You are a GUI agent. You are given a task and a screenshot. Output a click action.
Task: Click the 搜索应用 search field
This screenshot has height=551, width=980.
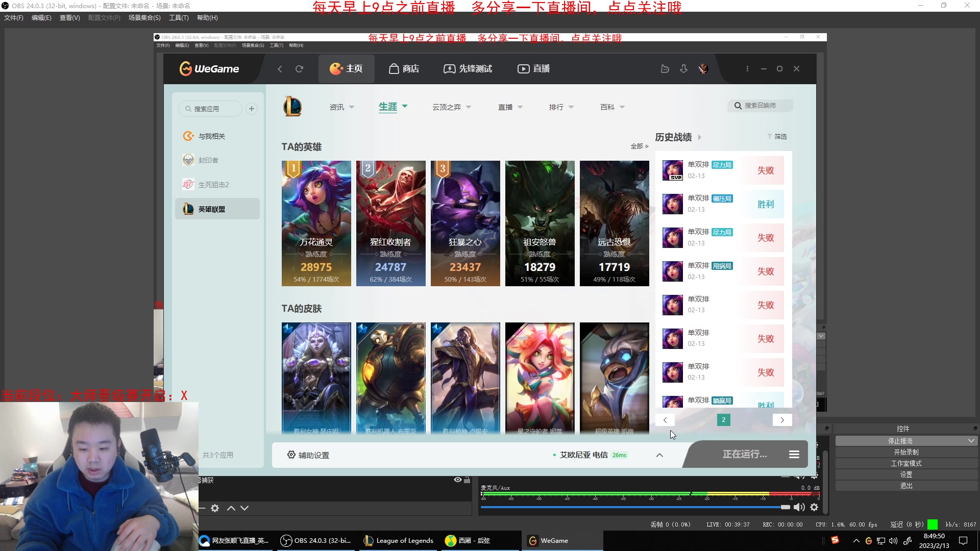[x=210, y=109]
